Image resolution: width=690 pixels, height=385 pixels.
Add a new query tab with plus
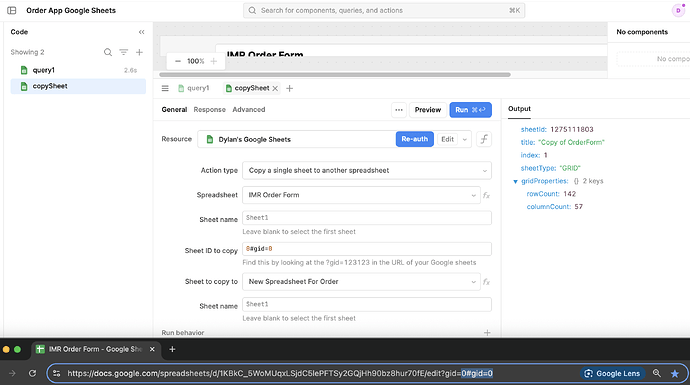[290, 88]
